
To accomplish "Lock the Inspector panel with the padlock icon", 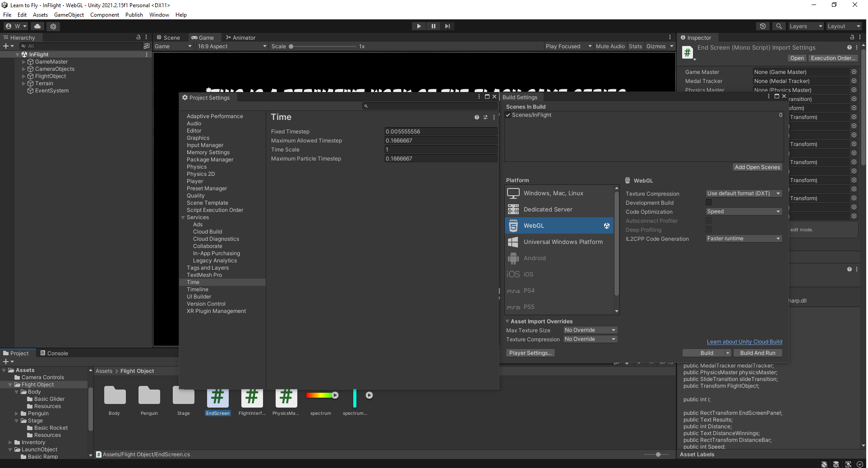I will pyautogui.click(x=852, y=37).
